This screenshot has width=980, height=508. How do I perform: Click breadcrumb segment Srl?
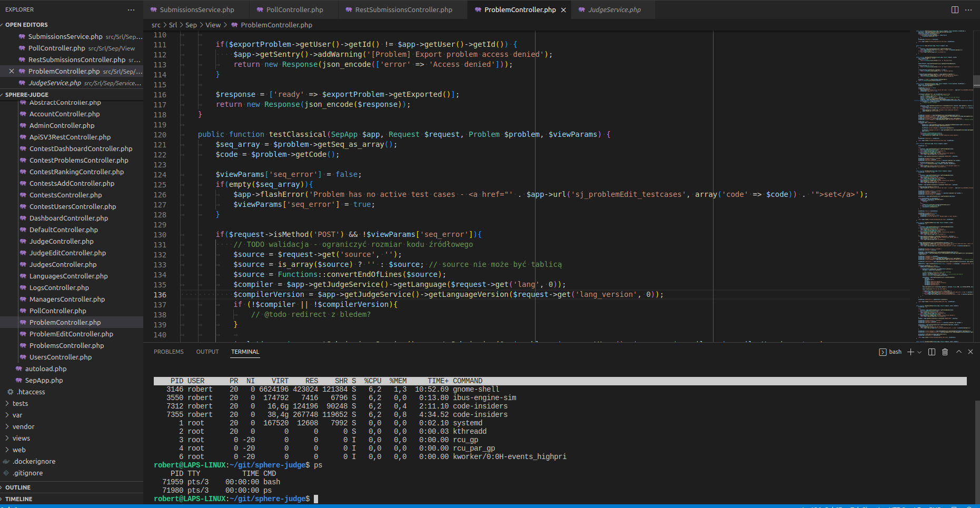173,25
